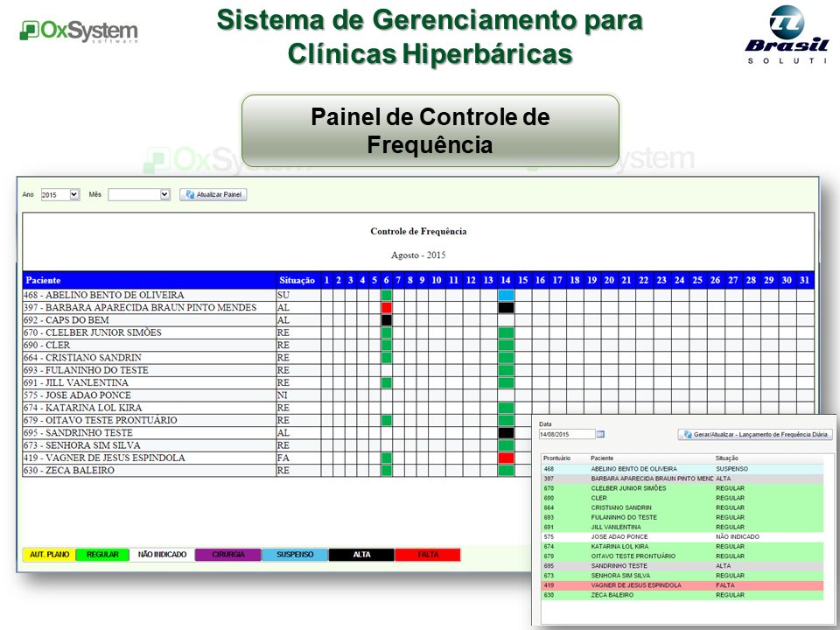Click the Data field containing 14/08/2015

(x=567, y=434)
